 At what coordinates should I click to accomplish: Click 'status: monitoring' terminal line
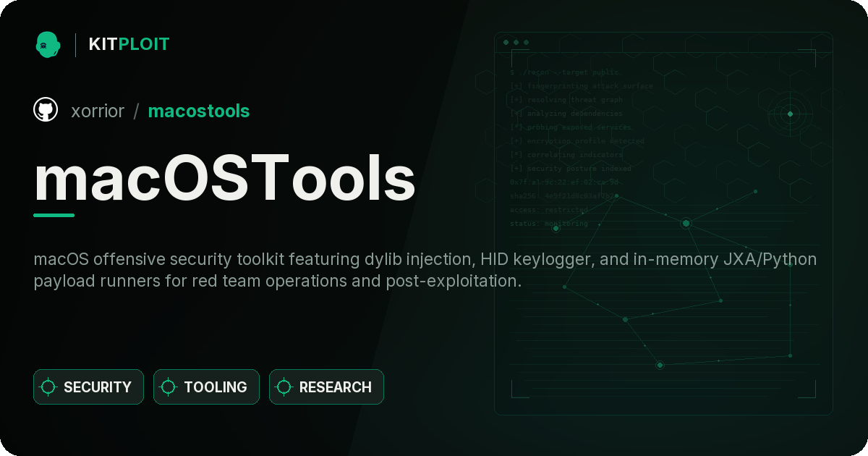548,224
